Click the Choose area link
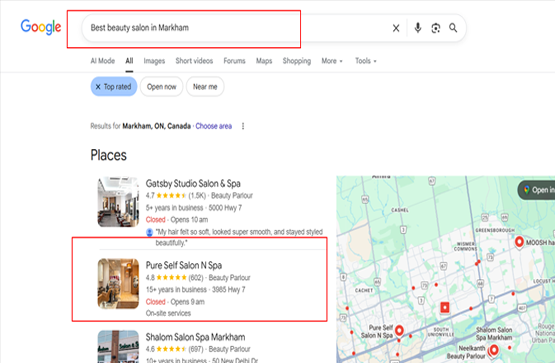The image size is (555, 363). [213, 126]
